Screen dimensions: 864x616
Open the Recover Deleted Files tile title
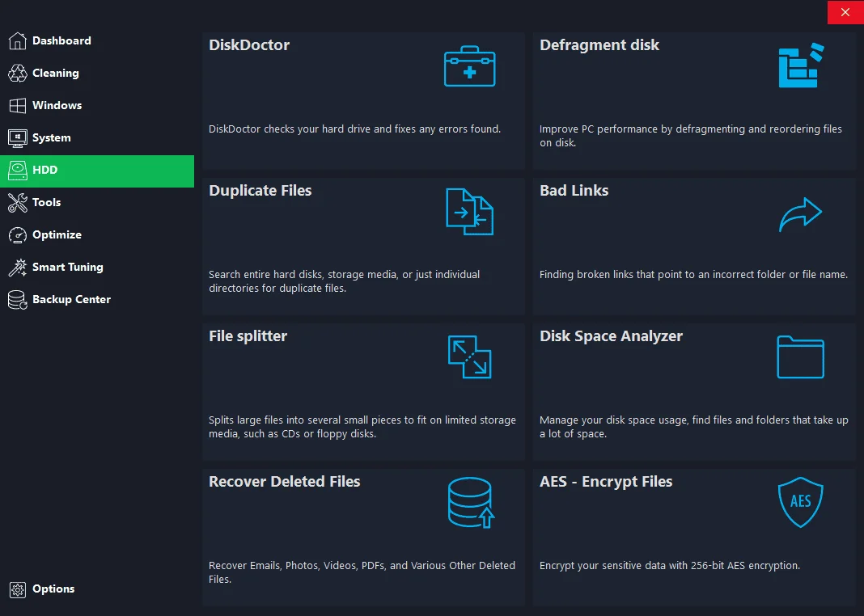(x=284, y=482)
